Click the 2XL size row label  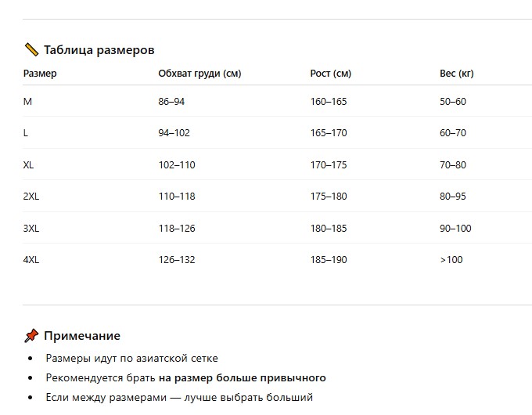[x=31, y=197]
